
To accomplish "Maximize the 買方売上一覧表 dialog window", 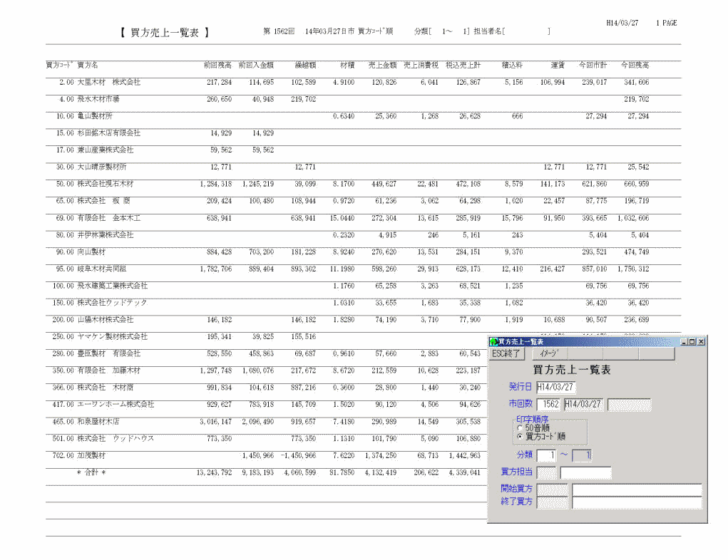I will pyautogui.click(x=692, y=342).
